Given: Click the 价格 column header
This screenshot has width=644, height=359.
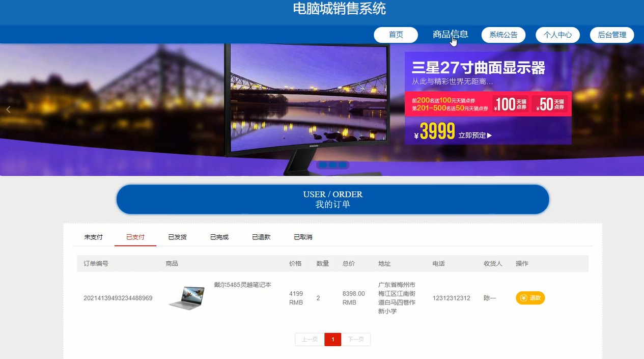Looking at the screenshot, I should [x=295, y=263].
